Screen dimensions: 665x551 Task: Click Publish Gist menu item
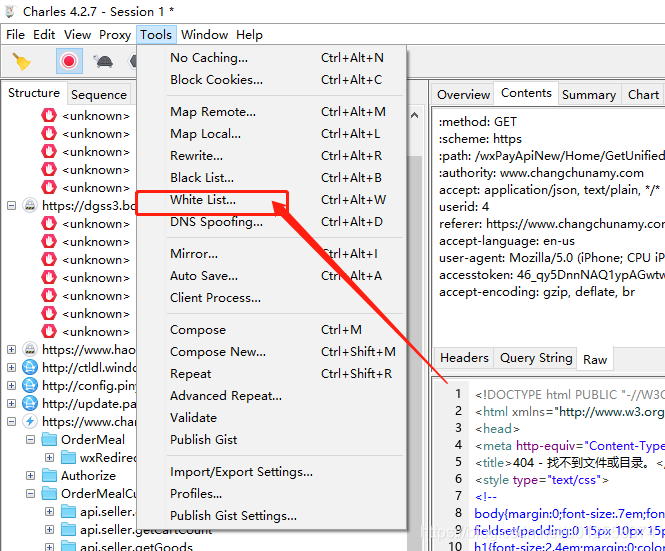click(271, 440)
